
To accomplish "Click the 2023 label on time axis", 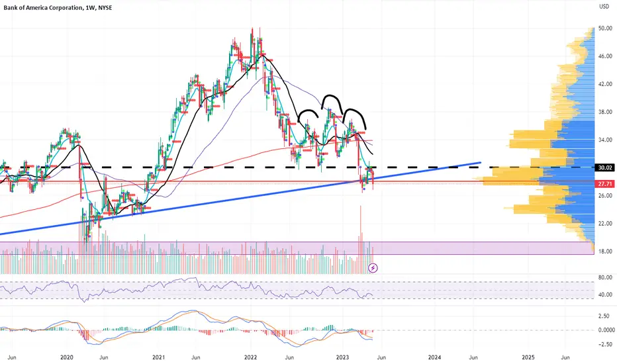I will (343, 357).
